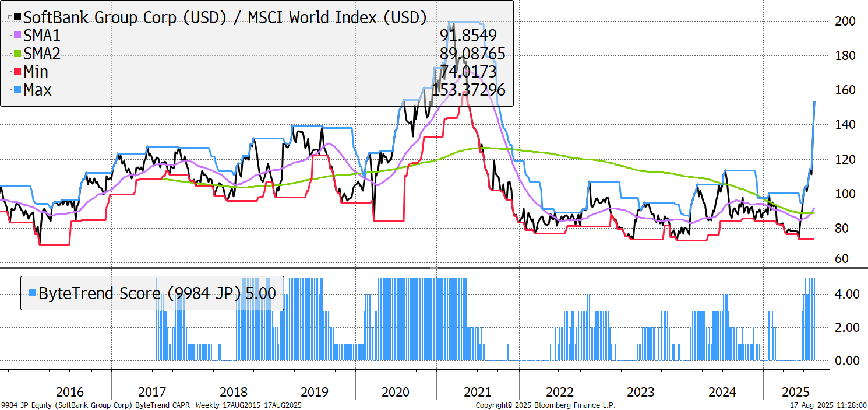868x410 pixels.
Task: Click the purple SMA1 color swatch
Action: 17,36
